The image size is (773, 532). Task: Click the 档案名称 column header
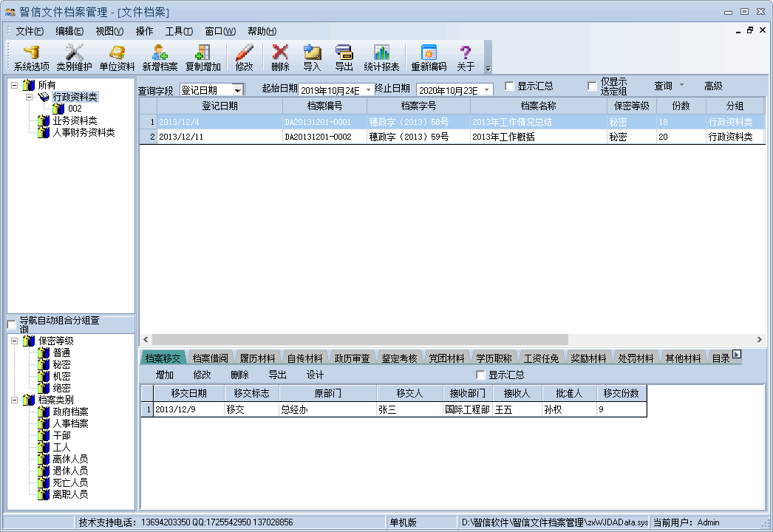pos(538,106)
